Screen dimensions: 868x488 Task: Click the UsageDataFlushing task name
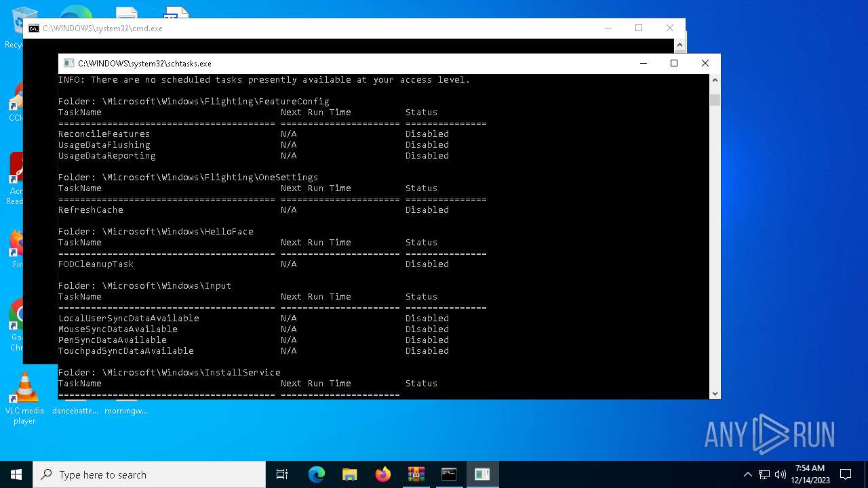pos(104,145)
